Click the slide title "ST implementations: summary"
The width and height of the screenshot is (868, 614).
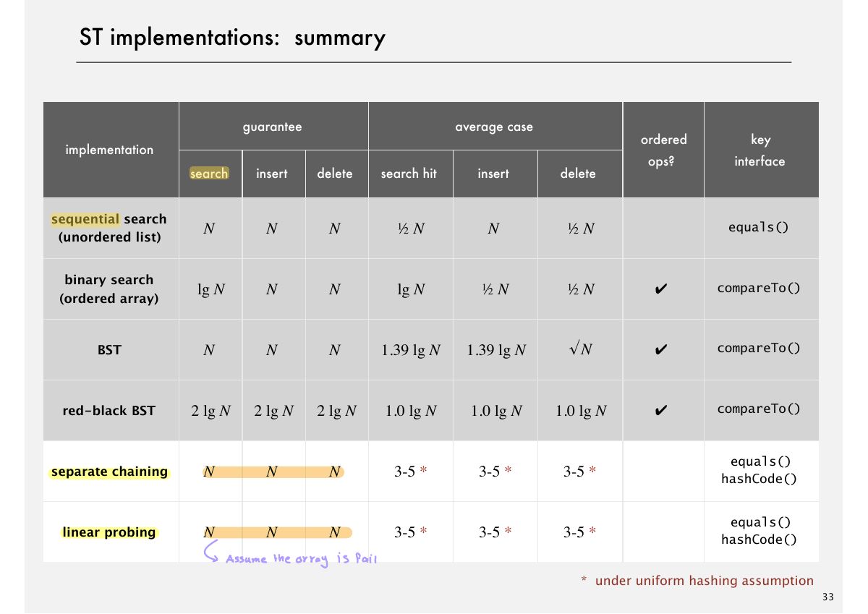coord(232,38)
